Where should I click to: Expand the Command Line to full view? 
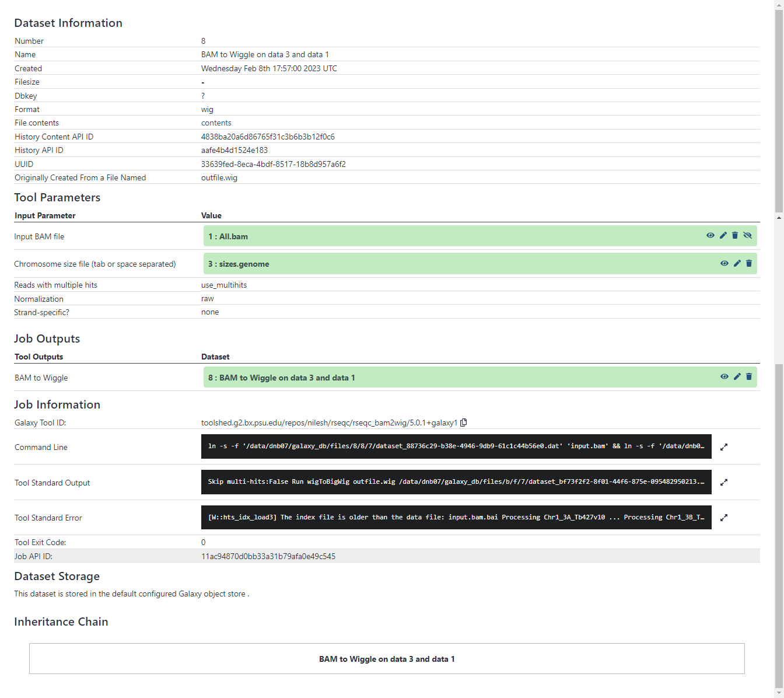[x=723, y=446]
